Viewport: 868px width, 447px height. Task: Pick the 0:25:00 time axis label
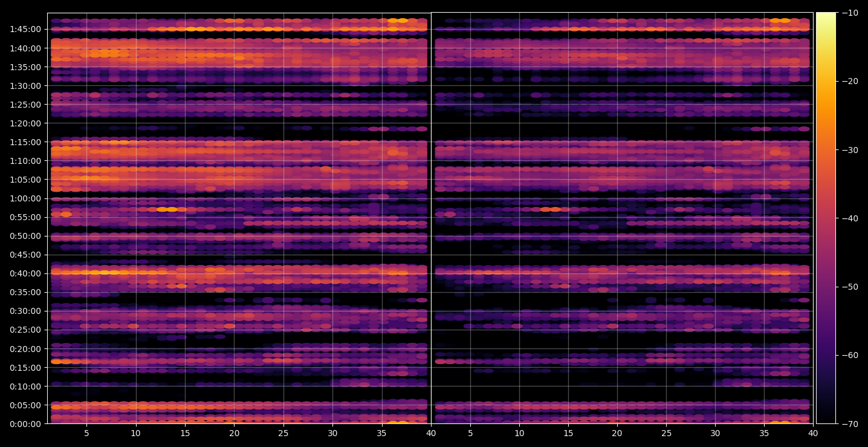tap(25, 330)
